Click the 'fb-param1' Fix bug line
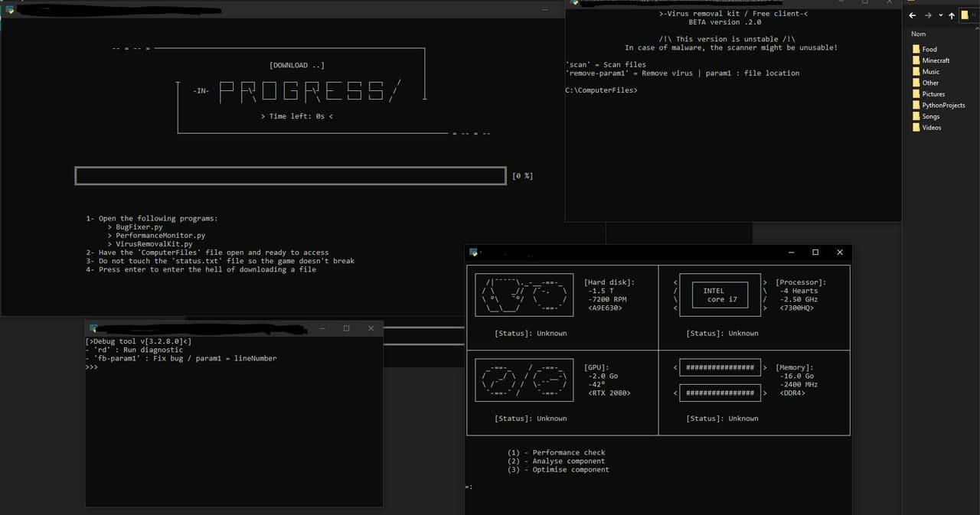The height and width of the screenshot is (515, 980). click(181, 358)
